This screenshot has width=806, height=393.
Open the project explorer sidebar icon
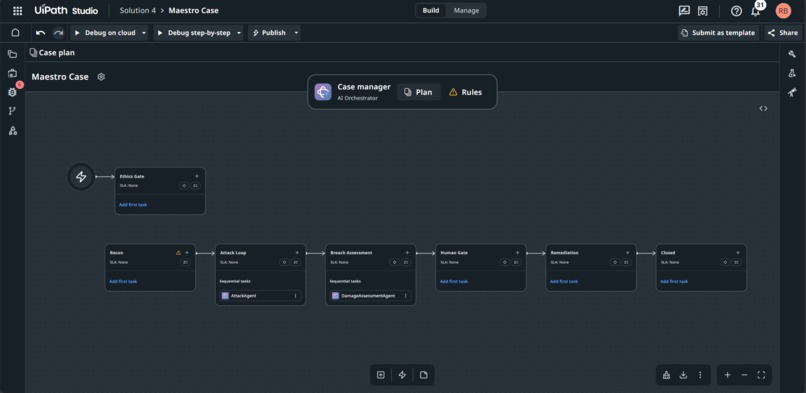click(12, 54)
